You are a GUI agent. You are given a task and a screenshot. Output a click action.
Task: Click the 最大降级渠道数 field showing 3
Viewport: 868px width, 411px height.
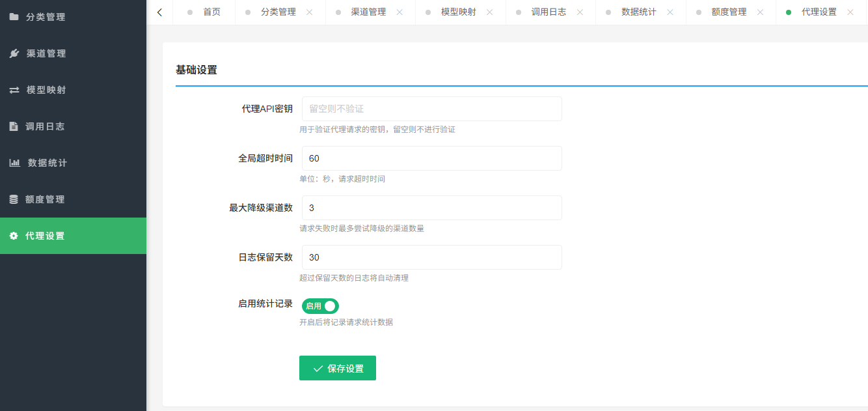click(432, 208)
